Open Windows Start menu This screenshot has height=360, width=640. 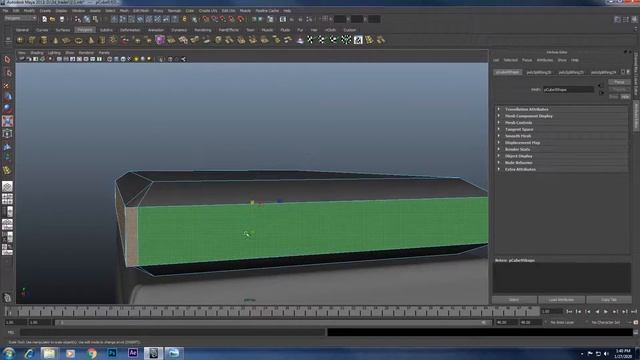point(9,353)
